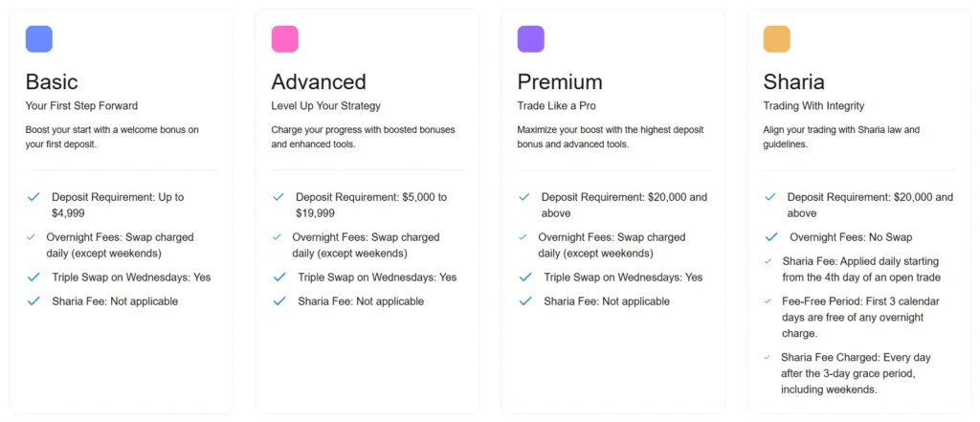
Task: Click checkmark next to Premium Sharia Fee
Action: pos(525,301)
